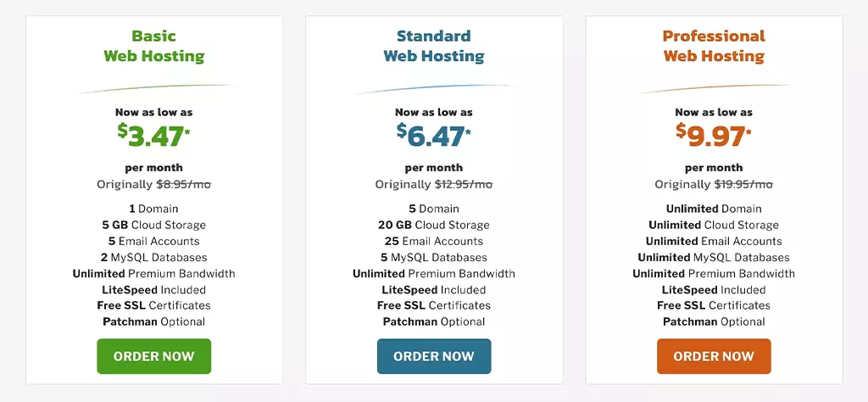Click the orange ORDER NOW button

714,356
